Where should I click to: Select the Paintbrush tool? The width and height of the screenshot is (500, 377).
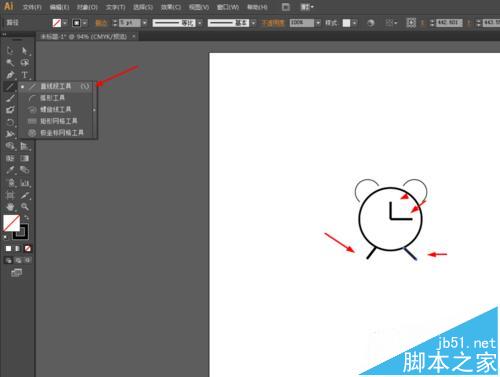[10, 98]
